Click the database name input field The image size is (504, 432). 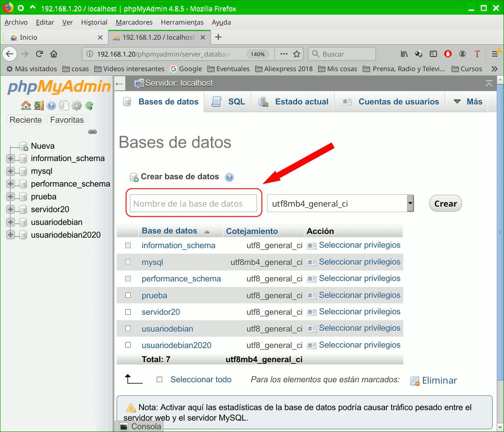click(x=194, y=203)
